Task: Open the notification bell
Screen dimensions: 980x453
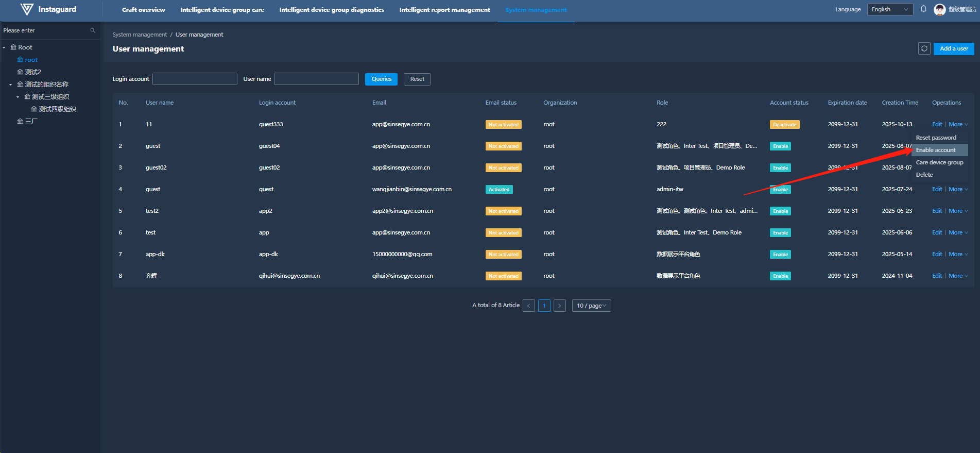Action: 923,9
